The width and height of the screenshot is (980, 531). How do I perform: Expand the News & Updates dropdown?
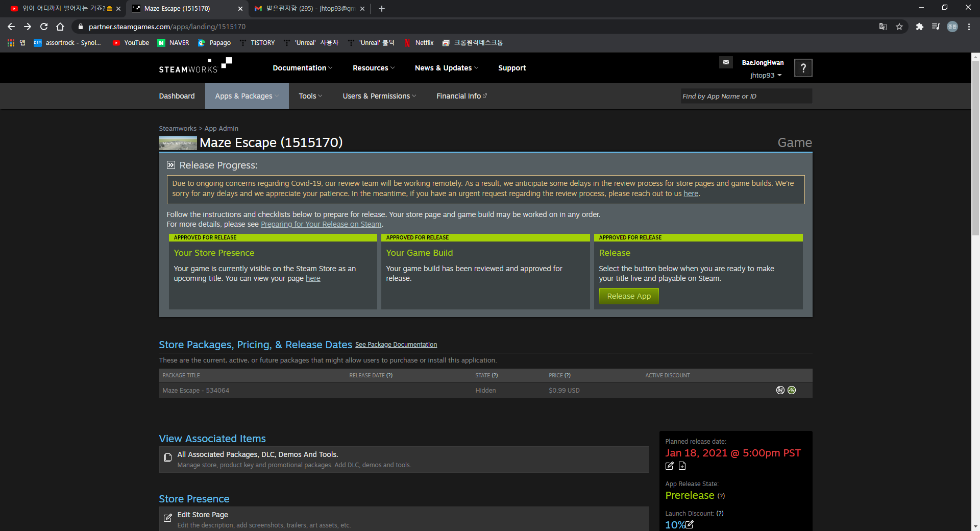coord(447,68)
